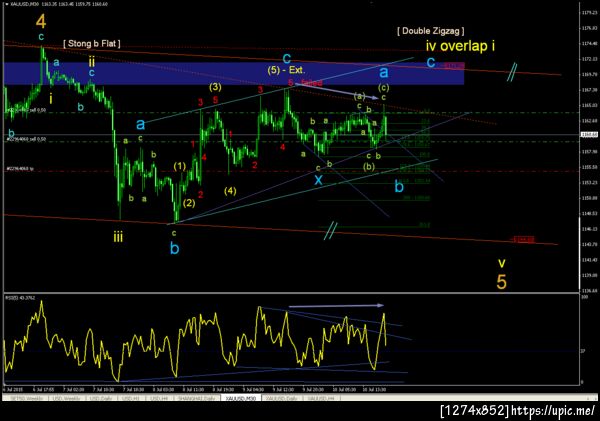Select the yellow 'iv overlap i' label
This screenshot has width=600, height=421.
tap(460, 46)
